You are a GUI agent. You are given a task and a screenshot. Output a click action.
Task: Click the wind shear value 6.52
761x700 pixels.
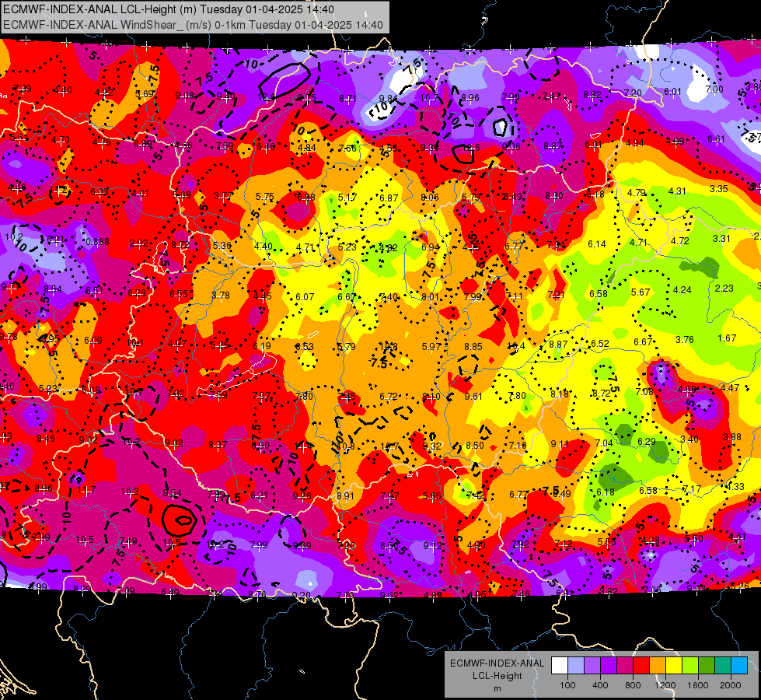[x=600, y=344]
